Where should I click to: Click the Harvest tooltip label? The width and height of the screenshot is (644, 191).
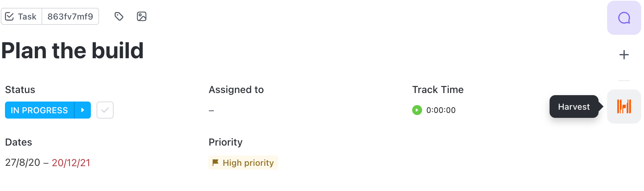(574, 107)
